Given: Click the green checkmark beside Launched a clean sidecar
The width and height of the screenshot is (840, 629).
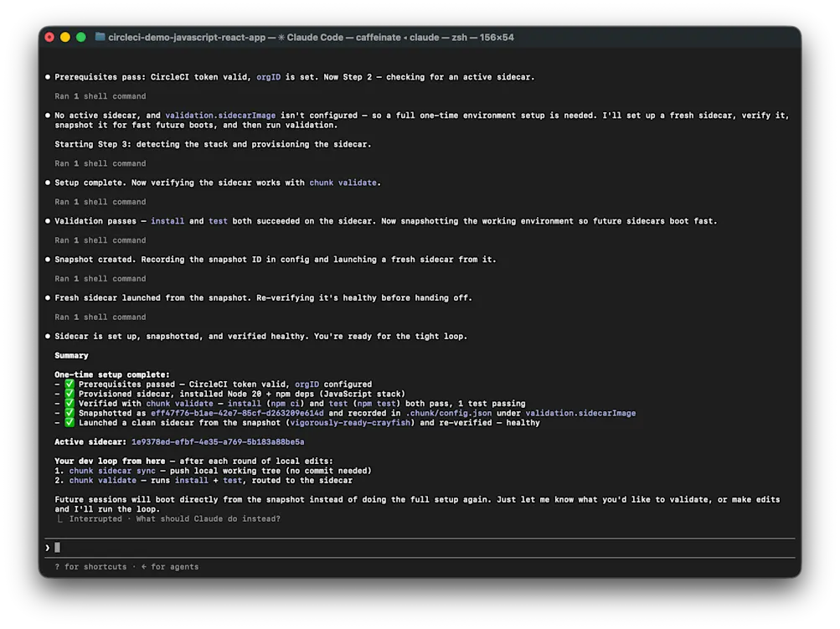Looking at the screenshot, I should pyautogui.click(x=70, y=423).
